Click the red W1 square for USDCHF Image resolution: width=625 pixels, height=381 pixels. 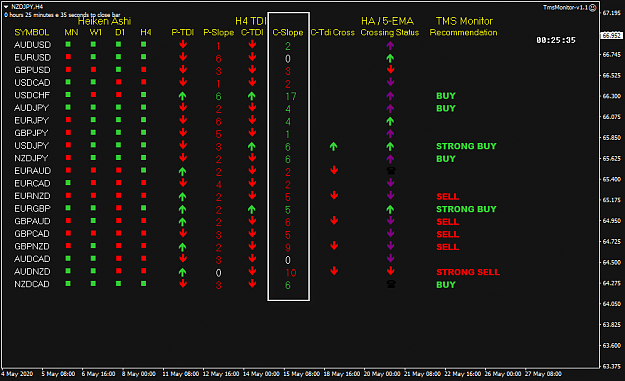pos(93,95)
